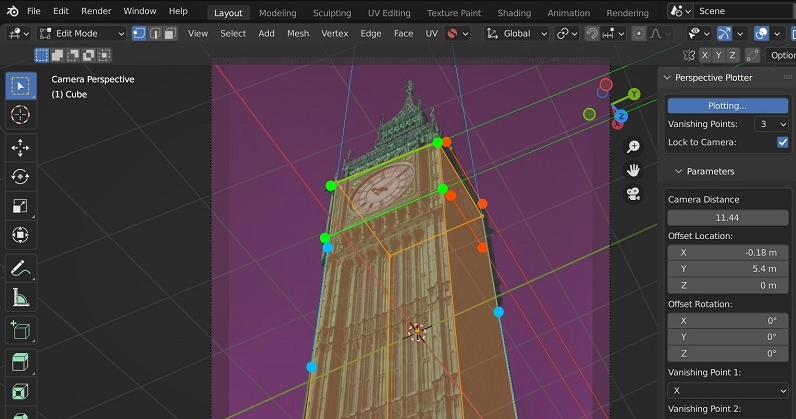Open pivot point dropdown
Viewport: 796px width, 419px height.
tap(567, 34)
